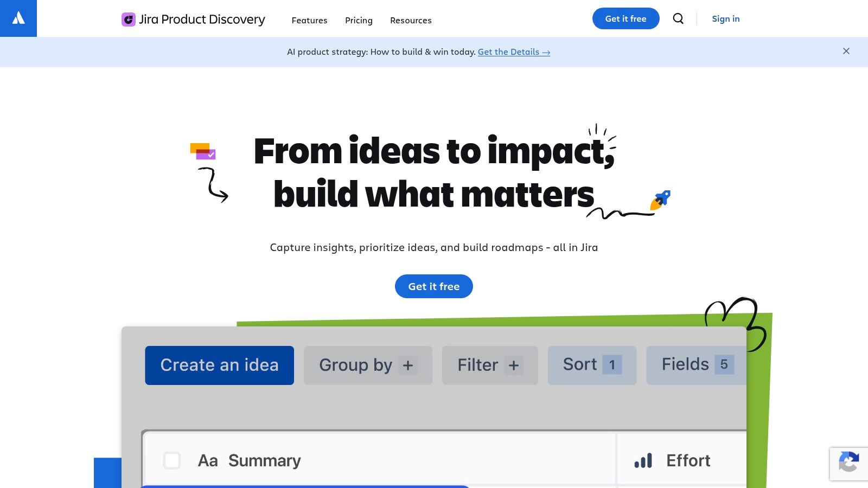Click the Jira Product Discovery logo icon
The image size is (868, 488).
pyautogui.click(x=129, y=20)
